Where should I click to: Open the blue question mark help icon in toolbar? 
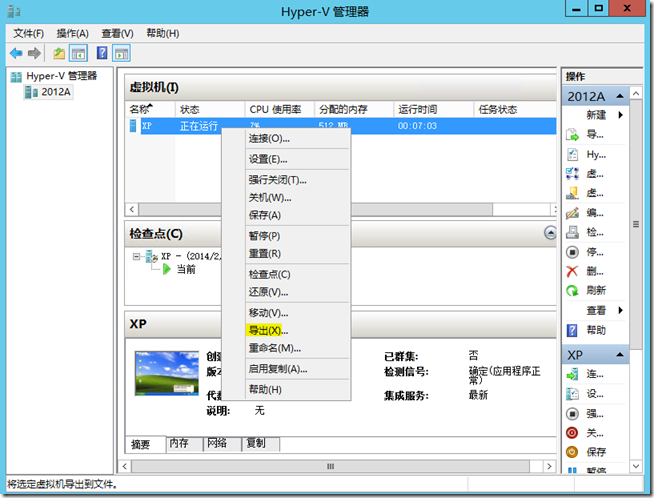(x=102, y=53)
